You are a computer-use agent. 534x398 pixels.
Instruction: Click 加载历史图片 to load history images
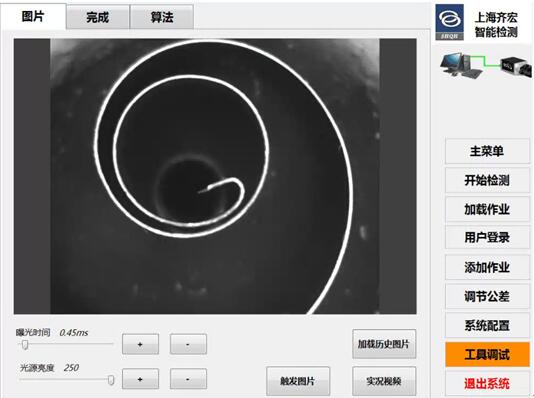click(384, 344)
